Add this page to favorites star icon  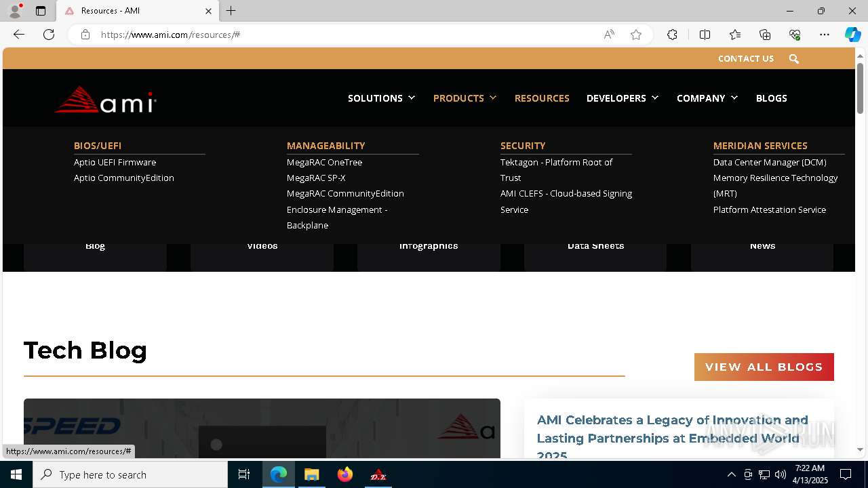pos(636,35)
